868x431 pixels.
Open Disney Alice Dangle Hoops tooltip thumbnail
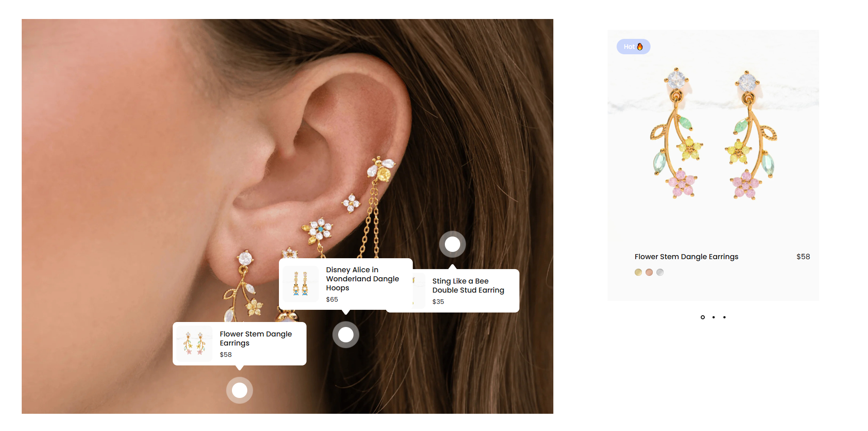pos(301,284)
